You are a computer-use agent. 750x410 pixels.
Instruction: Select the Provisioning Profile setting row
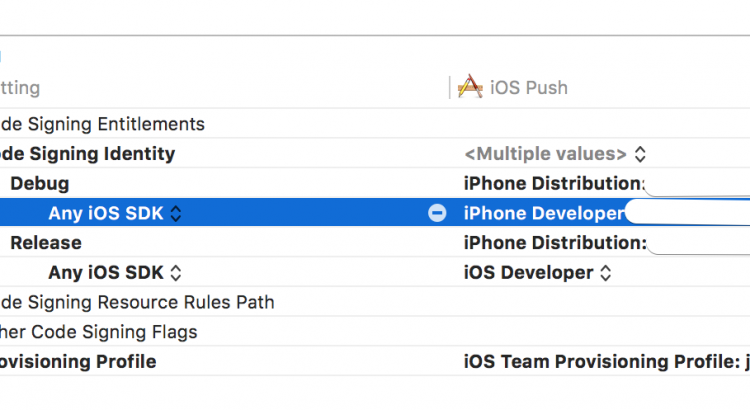click(x=78, y=361)
